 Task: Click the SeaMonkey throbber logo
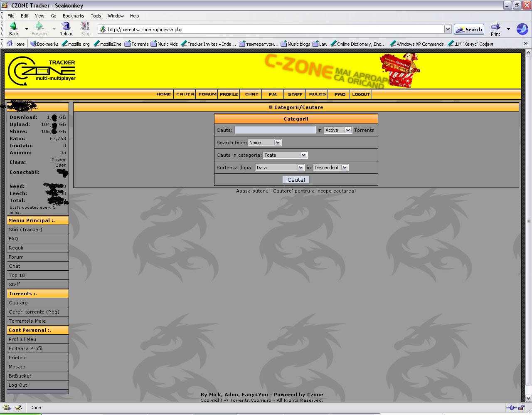pos(522,29)
